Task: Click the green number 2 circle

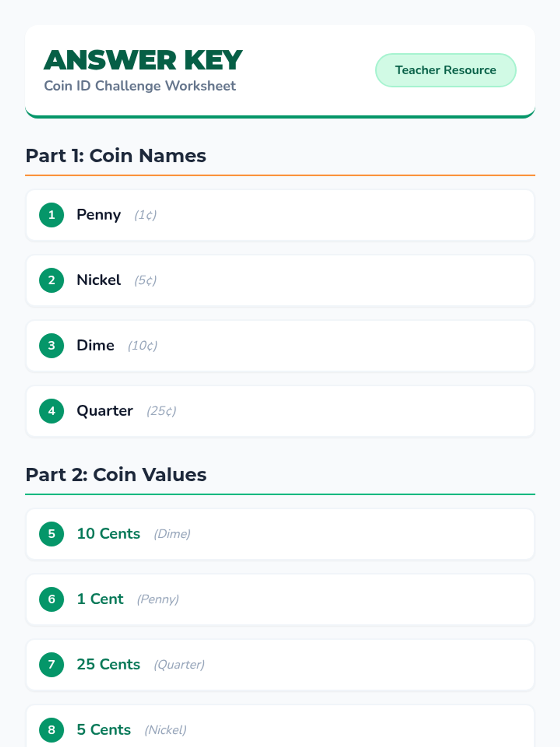Action: point(51,280)
